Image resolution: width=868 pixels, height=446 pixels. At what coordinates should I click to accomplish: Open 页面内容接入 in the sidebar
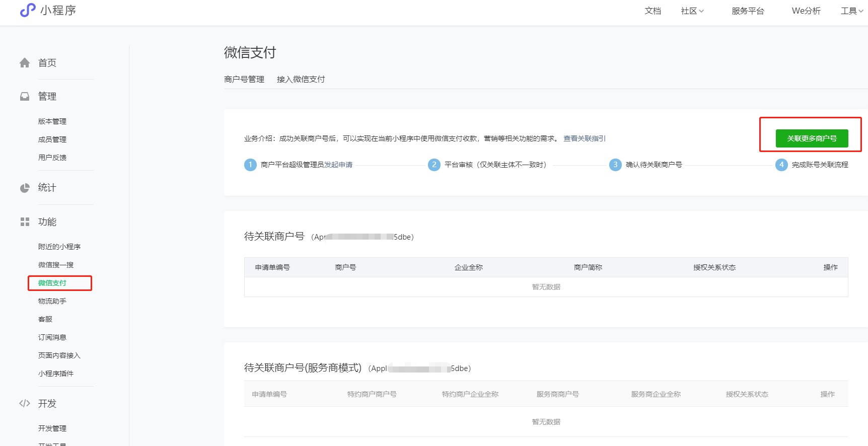click(59, 355)
